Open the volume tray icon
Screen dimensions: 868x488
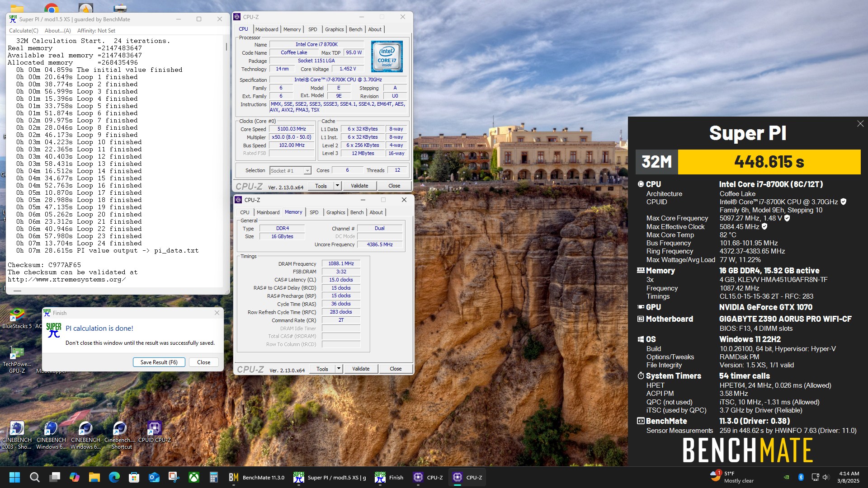coord(826,477)
